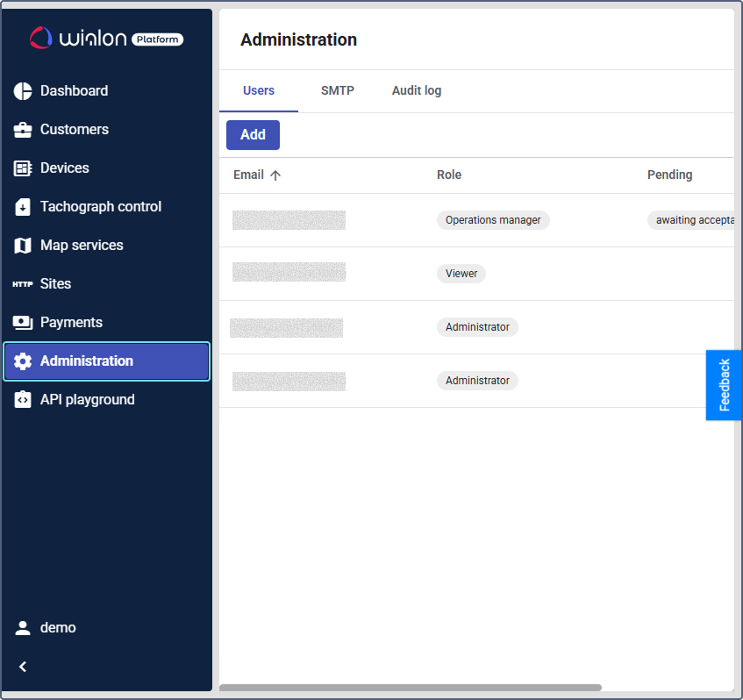Click the Devices sidebar icon
The width and height of the screenshot is (743, 700).
(x=22, y=168)
